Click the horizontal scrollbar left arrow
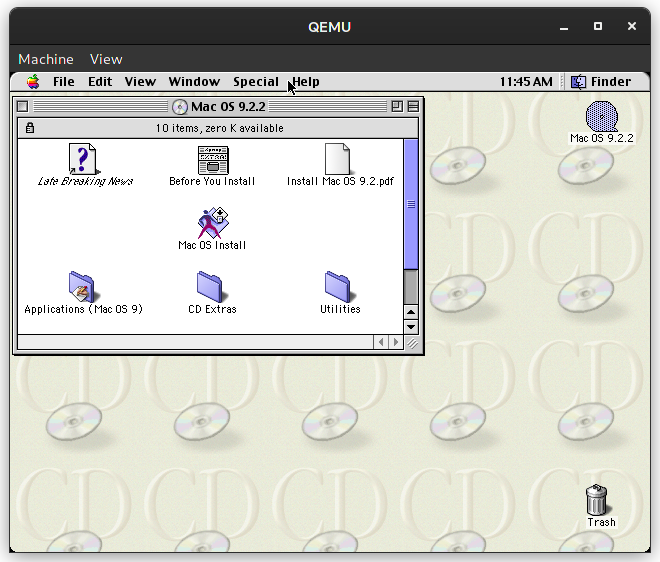 381,342
